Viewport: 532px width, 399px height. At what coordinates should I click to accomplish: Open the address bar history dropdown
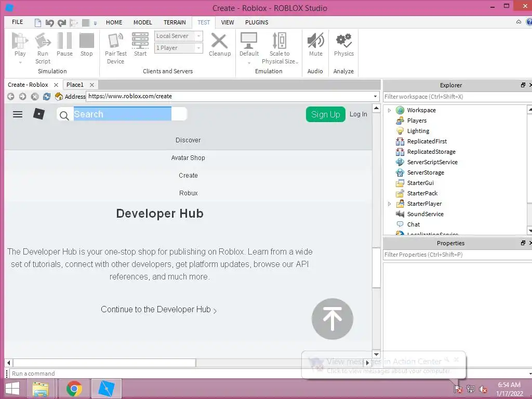point(375,96)
